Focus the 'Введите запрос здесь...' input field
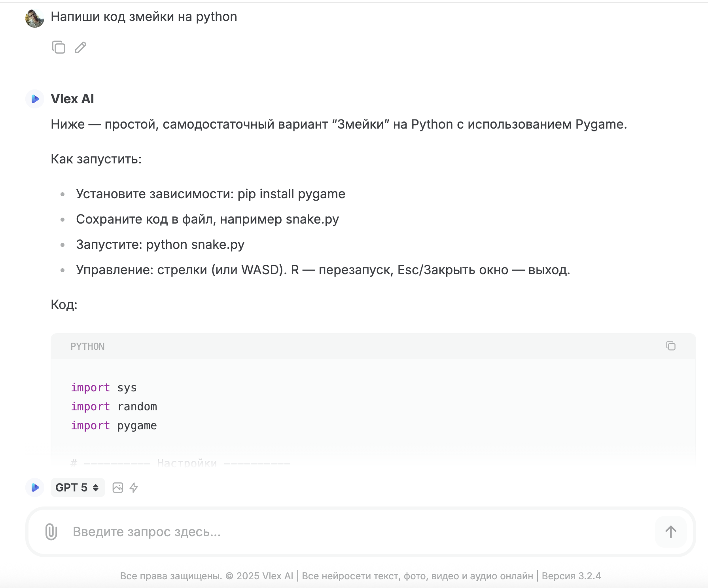The width and height of the screenshot is (708, 588). 356,531
